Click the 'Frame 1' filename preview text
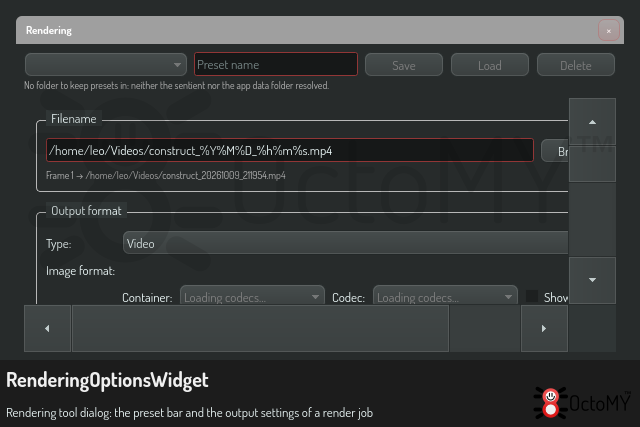Image resolution: width=640 pixels, height=427 pixels. pyautogui.click(x=166, y=176)
